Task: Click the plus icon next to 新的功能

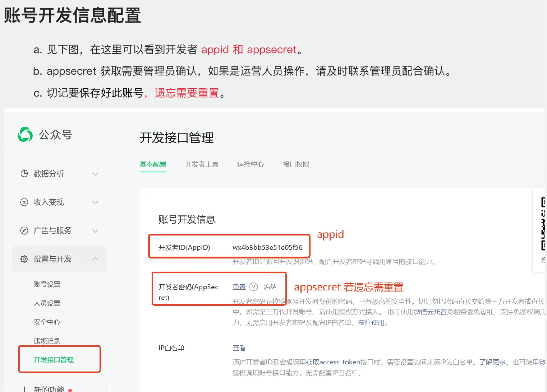Action: 24,389
